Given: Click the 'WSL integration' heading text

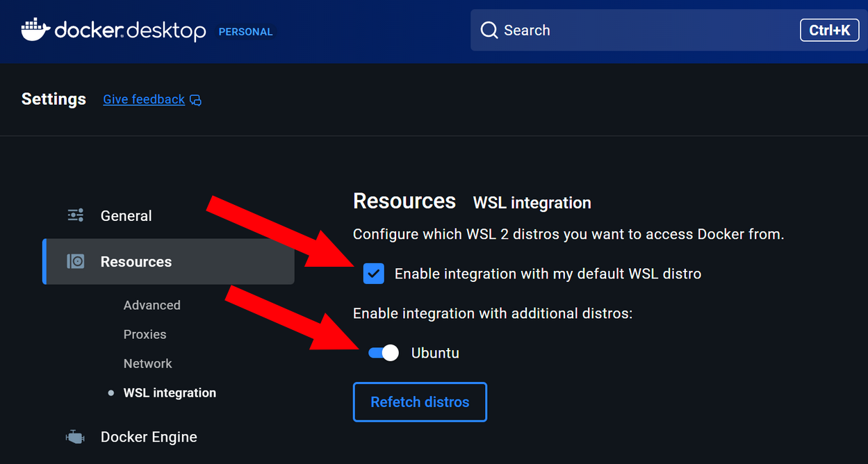Looking at the screenshot, I should click(x=532, y=203).
